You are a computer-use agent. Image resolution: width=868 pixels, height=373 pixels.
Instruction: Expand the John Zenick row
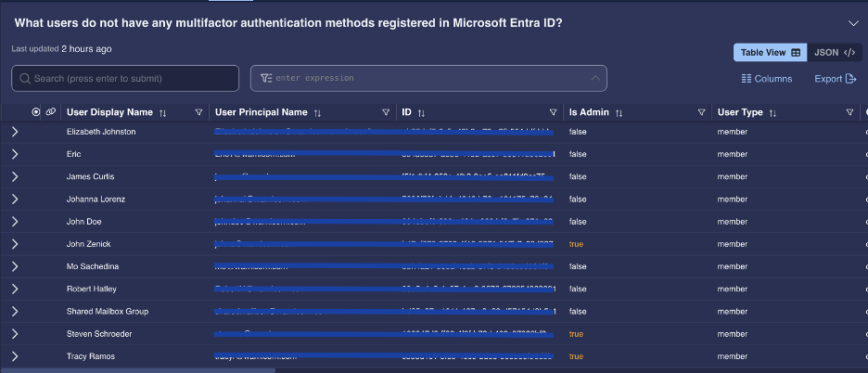coord(15,244)
